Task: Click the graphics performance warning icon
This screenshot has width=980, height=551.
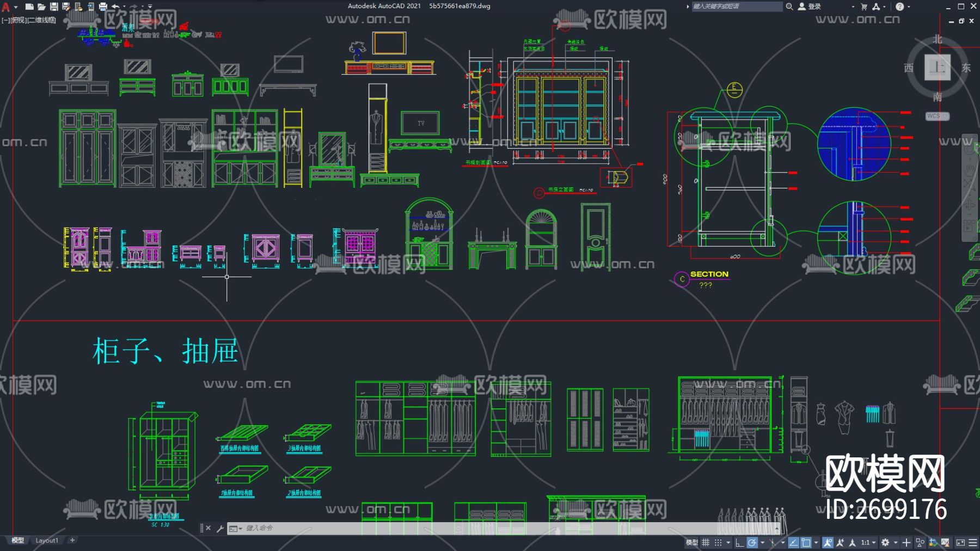Action: [x=945, y=542]
